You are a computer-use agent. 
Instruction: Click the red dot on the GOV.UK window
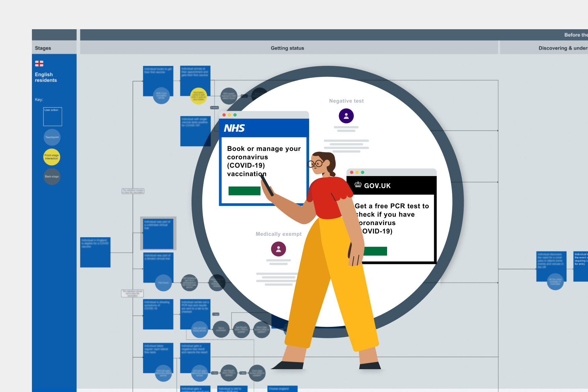[351, 172]
